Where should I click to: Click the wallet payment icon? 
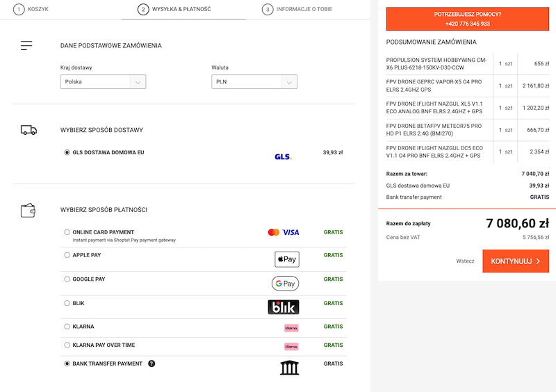coord(28,210)
